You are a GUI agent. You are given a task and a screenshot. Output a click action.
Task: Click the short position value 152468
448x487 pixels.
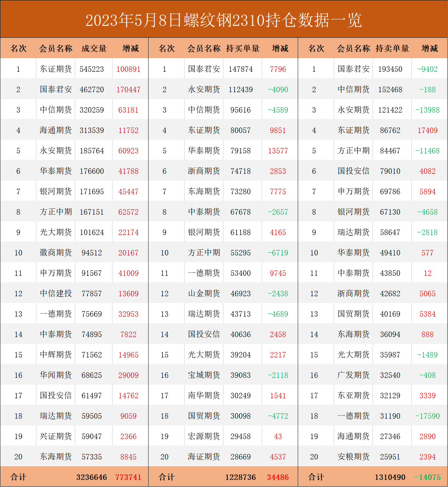[x=390, y=89]
